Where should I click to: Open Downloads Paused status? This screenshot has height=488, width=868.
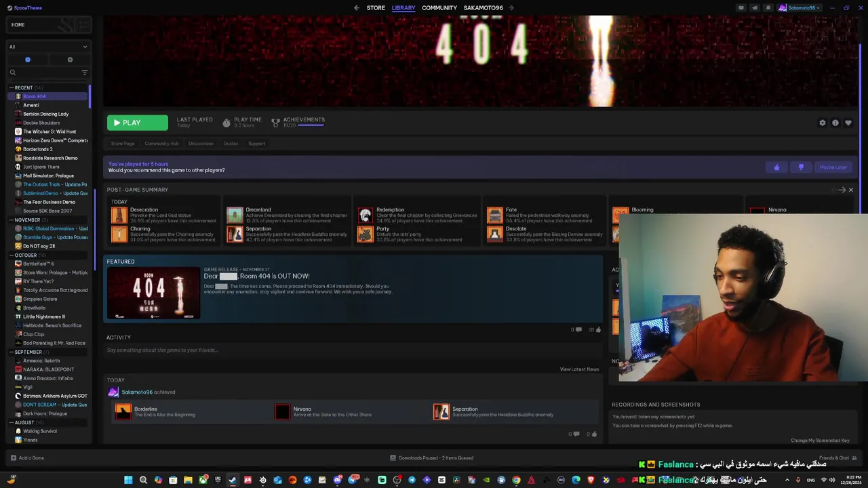coord(432,458)
